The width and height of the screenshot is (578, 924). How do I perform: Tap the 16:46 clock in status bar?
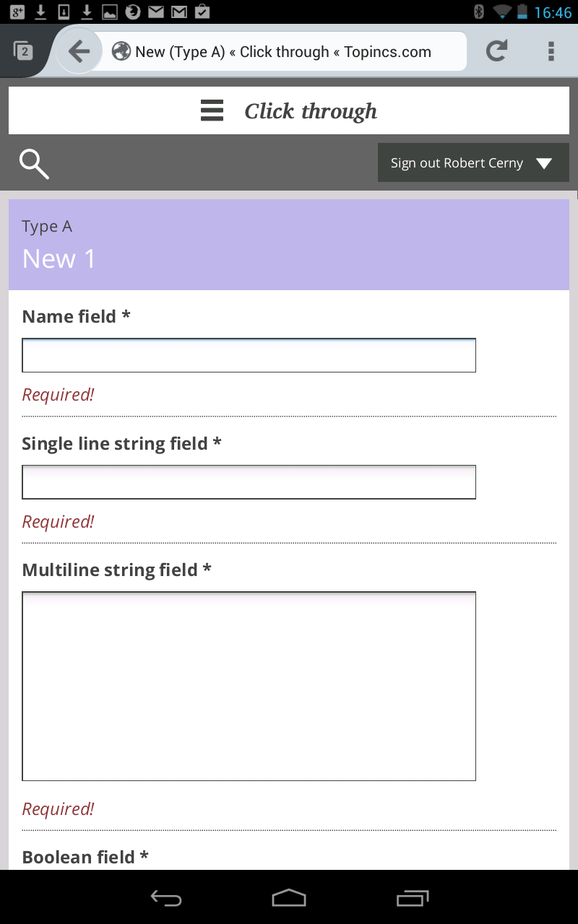tap(553, 12)
